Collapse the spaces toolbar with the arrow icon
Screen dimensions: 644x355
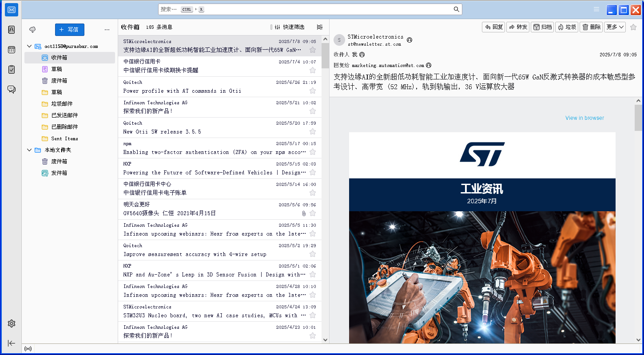point(12,343)
